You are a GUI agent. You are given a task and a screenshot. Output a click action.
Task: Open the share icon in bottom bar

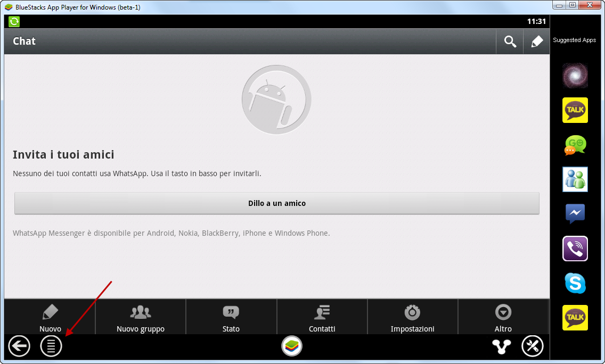501,346
